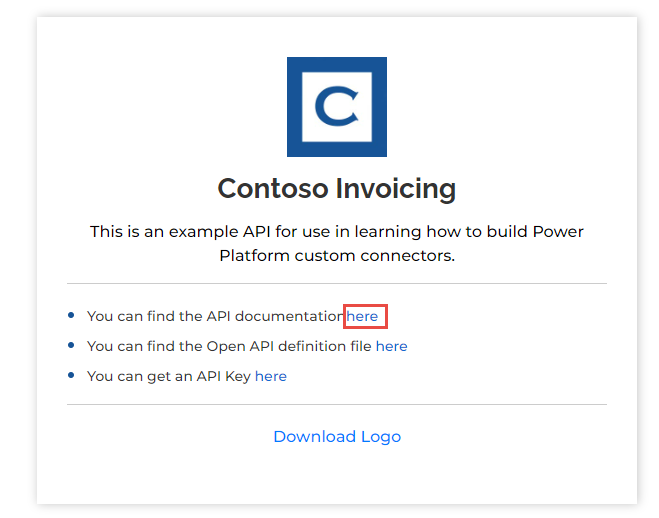Click the bullet point before API documentation line
The image size is (659, 518).
point(71,315)
